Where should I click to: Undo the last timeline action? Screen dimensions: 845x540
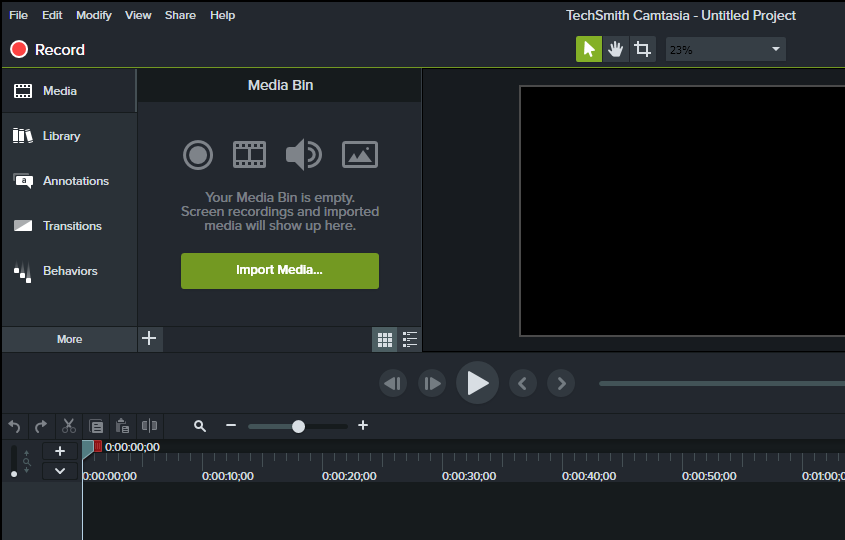point(14,426)
